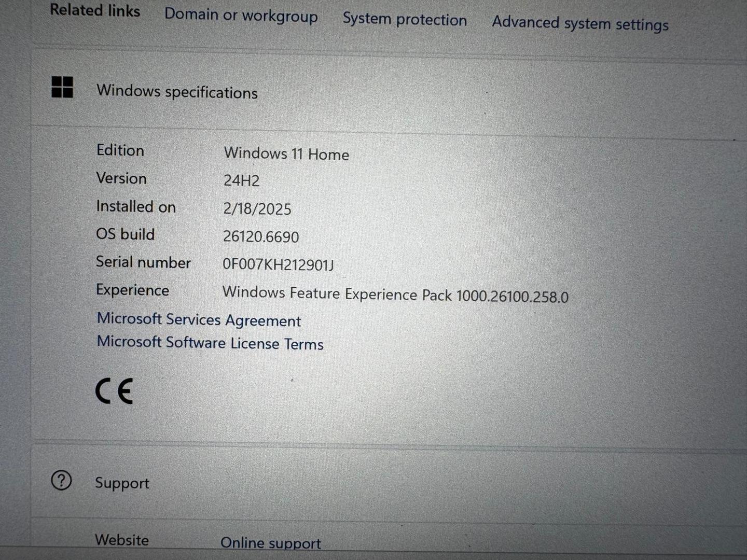Click the Experience label
Screen dimensions: 747x560
coord(132,290)
